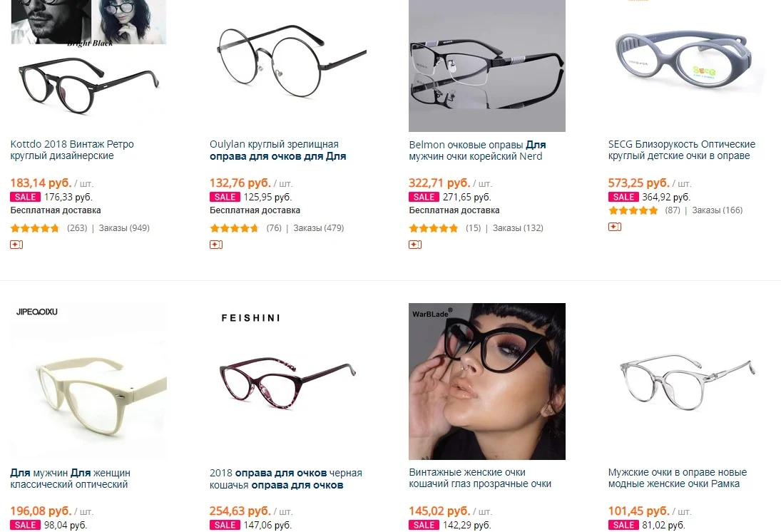Open the SECG Близорукость Оптические product link
Image resolution: width=781 pixels, height=532 pixels.
[x=681, y=150]
